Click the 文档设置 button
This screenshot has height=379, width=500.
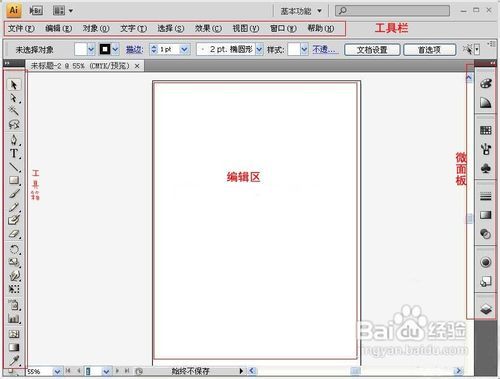(372, 50)
